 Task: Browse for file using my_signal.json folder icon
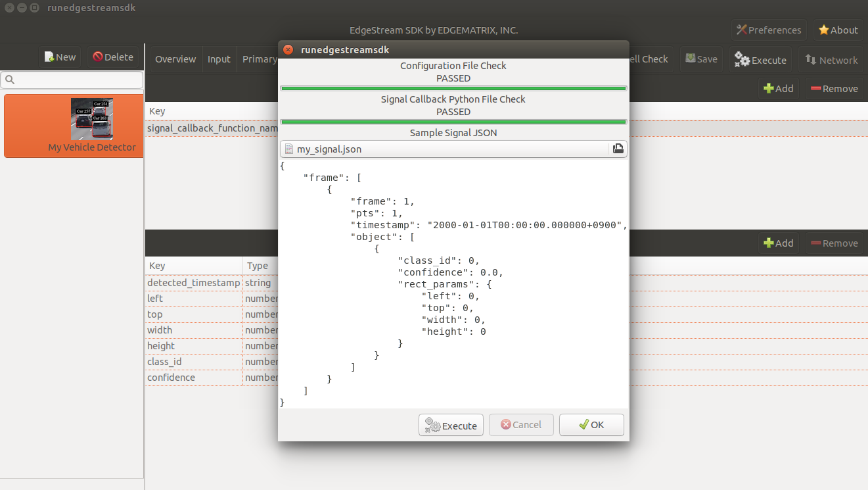click(618, 149)
